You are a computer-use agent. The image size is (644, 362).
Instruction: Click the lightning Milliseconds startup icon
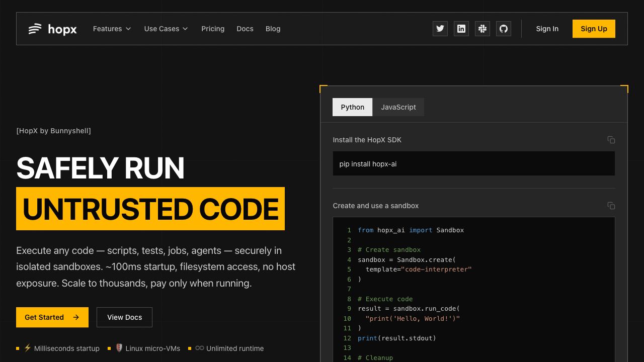tap(28, 348)
